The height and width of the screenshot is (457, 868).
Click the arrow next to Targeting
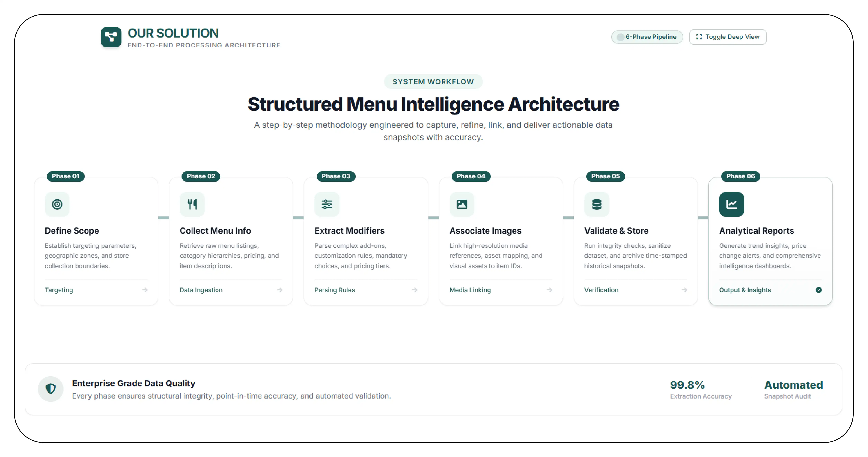tap(145, 290)
